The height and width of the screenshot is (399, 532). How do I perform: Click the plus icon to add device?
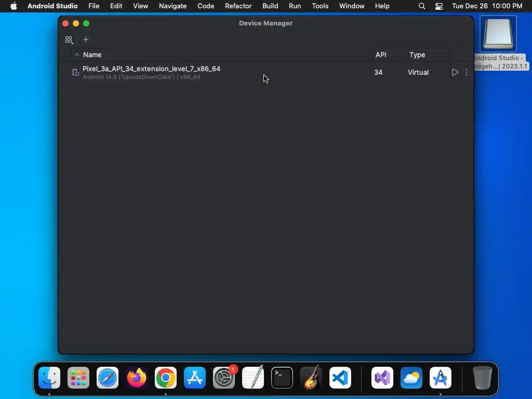coord(86,39)
